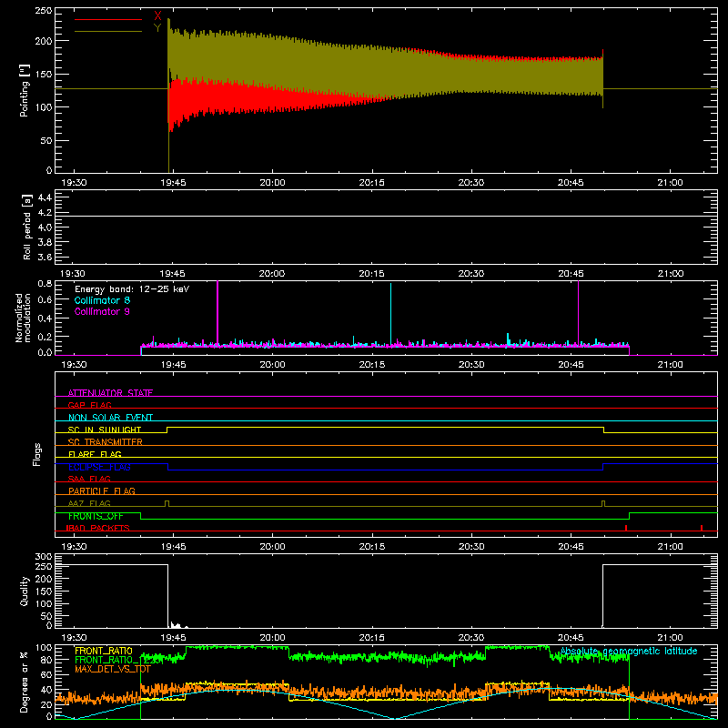Click the FRONTS_OFF flag label

coord(96,516)
